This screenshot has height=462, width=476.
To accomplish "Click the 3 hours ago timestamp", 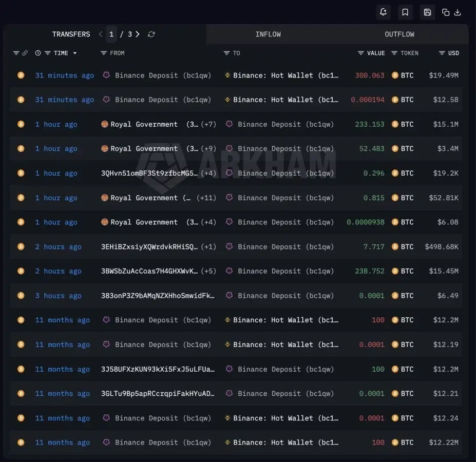I will 59,296.
